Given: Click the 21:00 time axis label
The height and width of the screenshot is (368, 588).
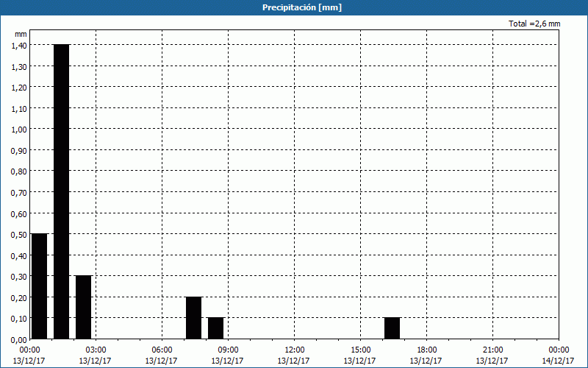Looking at the screenshot, I should point(492,350).
